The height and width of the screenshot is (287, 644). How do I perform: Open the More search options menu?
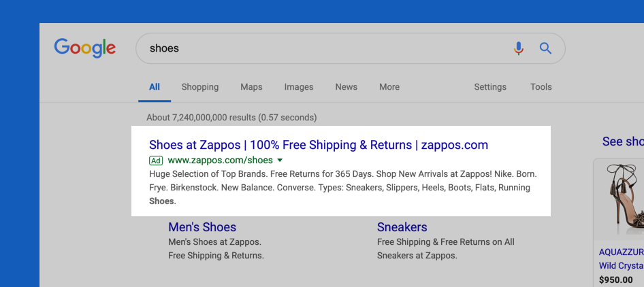pyautogui.click(x=389, y=87)
